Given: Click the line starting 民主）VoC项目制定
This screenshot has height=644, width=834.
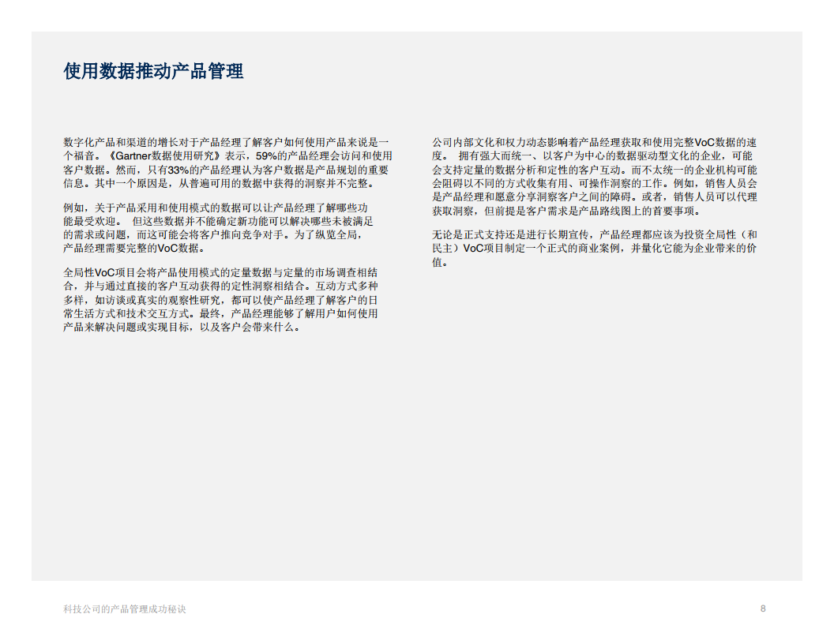Looking at the screenshot, I should (594, 248).
